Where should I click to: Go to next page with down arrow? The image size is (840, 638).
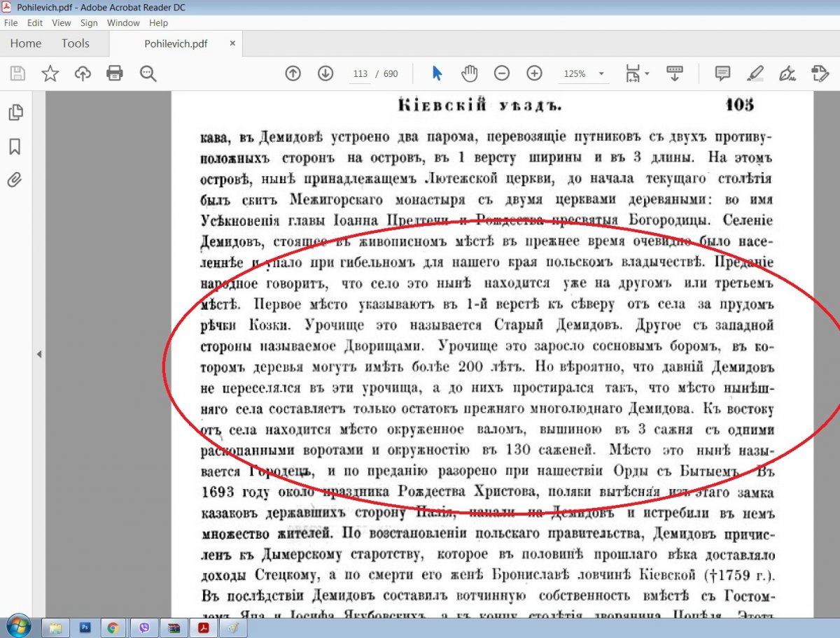pyautogui.click(x=325, y=73)
